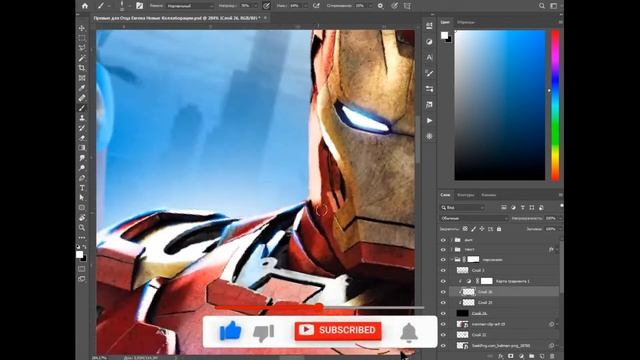Open the layer opacity dropdown arrow
The width and height of the screenshot is (640, 360).
560,218
